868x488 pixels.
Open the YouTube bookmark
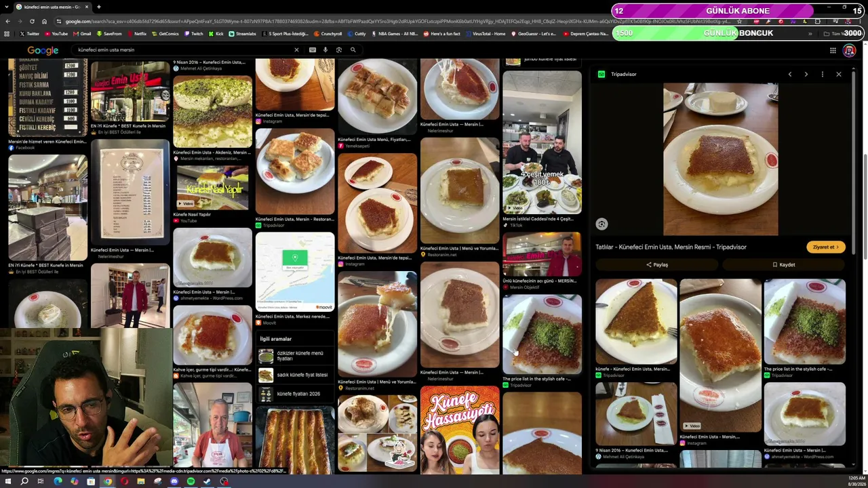(x=56, y=34)
